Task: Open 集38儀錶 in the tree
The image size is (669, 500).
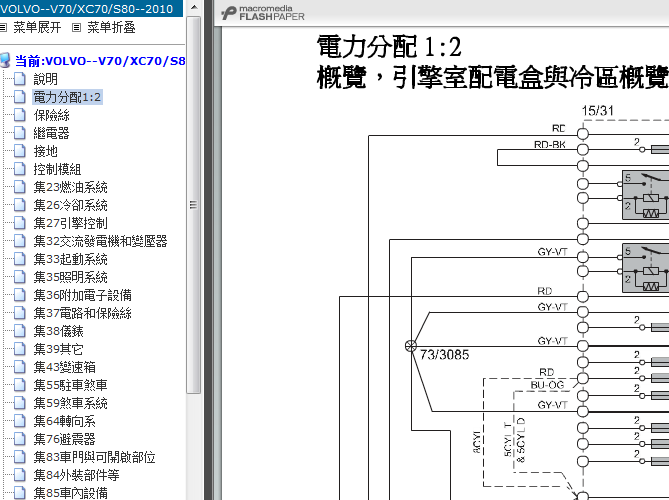Action: (x=58, y=331)
